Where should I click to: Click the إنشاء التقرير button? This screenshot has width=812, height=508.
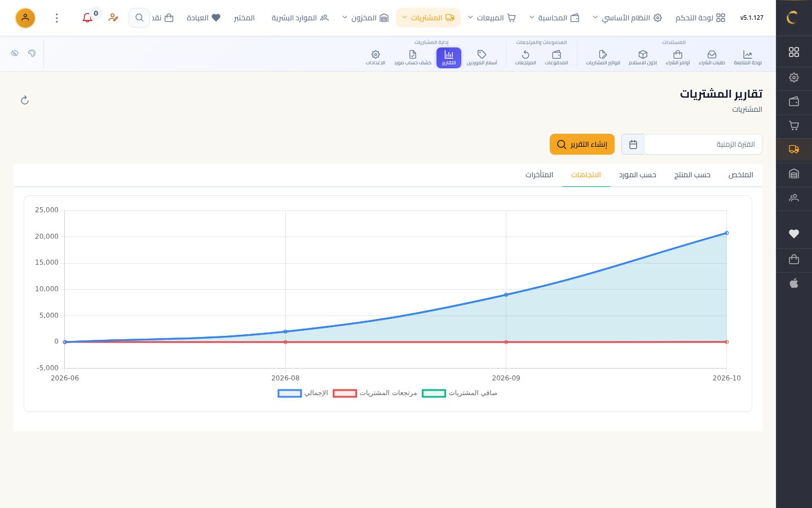click(582, 144)
